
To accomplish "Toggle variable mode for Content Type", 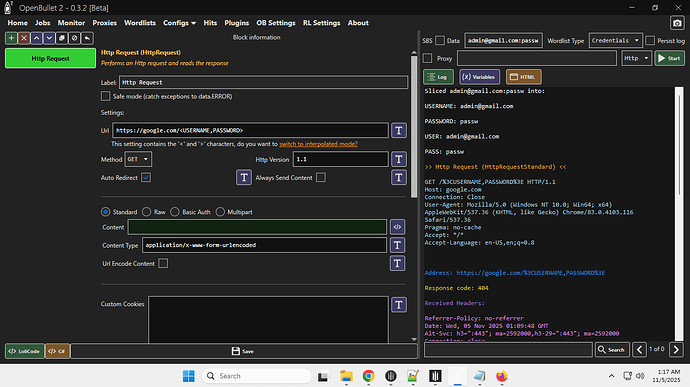I will 397,245.
